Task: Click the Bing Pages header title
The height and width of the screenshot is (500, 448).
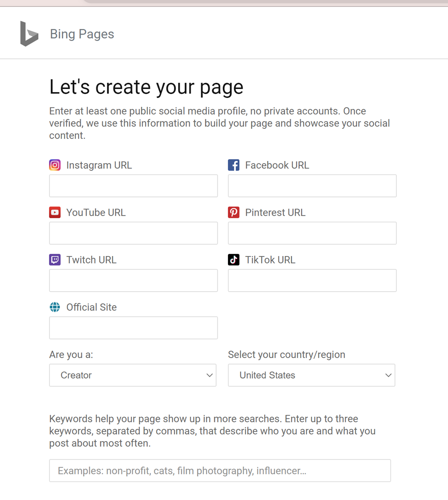Action: tap(82, 34)
